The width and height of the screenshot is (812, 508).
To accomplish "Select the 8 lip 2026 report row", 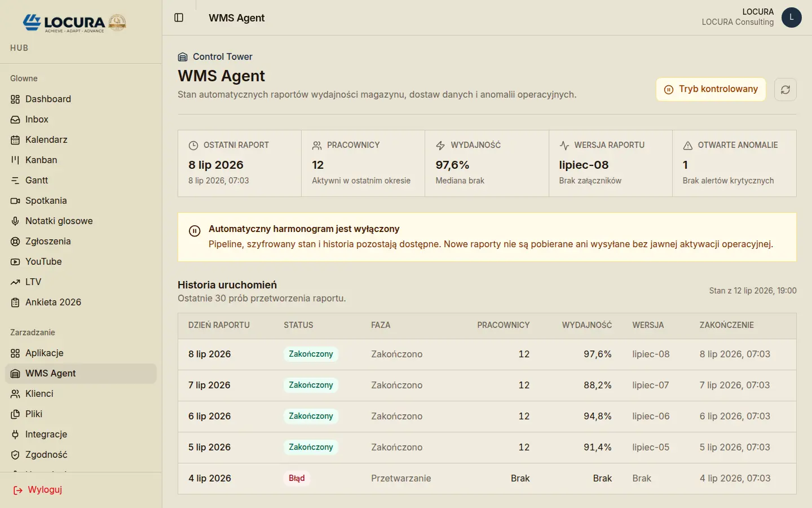I will [487, 354].
